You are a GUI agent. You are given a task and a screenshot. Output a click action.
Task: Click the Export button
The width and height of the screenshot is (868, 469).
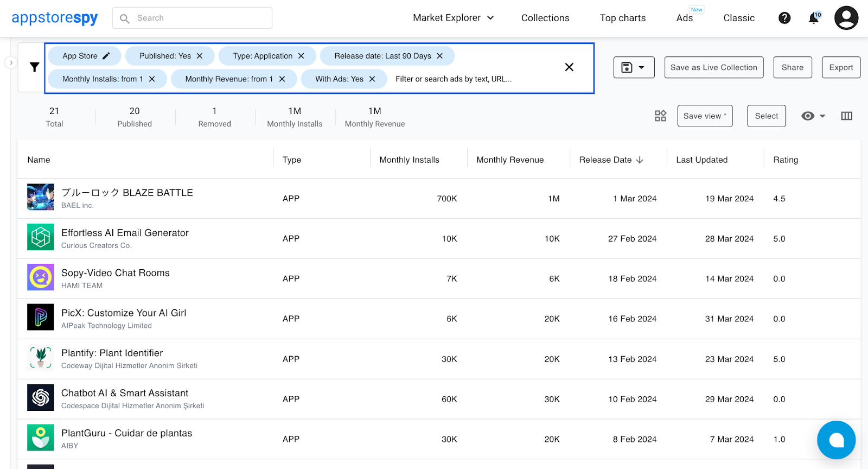(x=841, y=67)
